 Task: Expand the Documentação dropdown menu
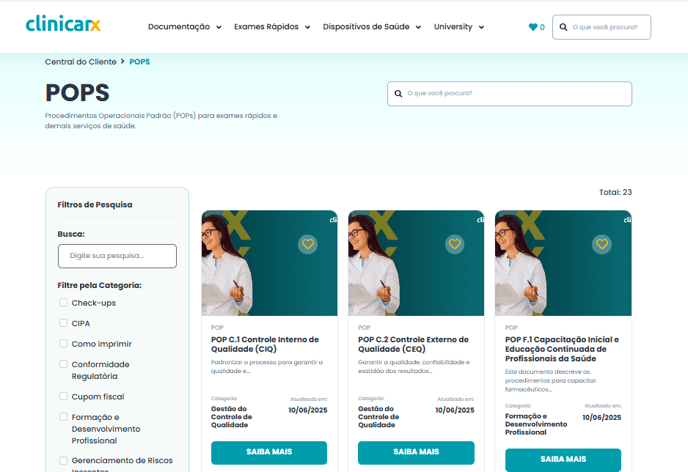(185, 27)
